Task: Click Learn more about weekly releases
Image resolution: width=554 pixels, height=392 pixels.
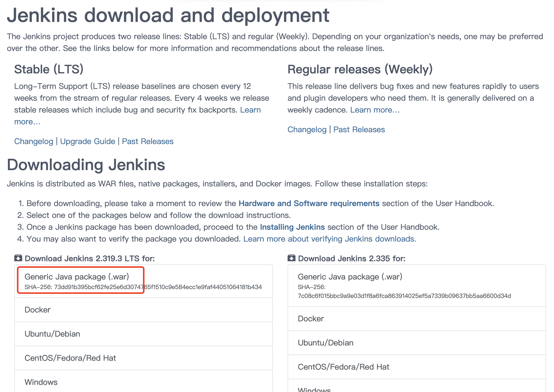Action: point(375,110)
